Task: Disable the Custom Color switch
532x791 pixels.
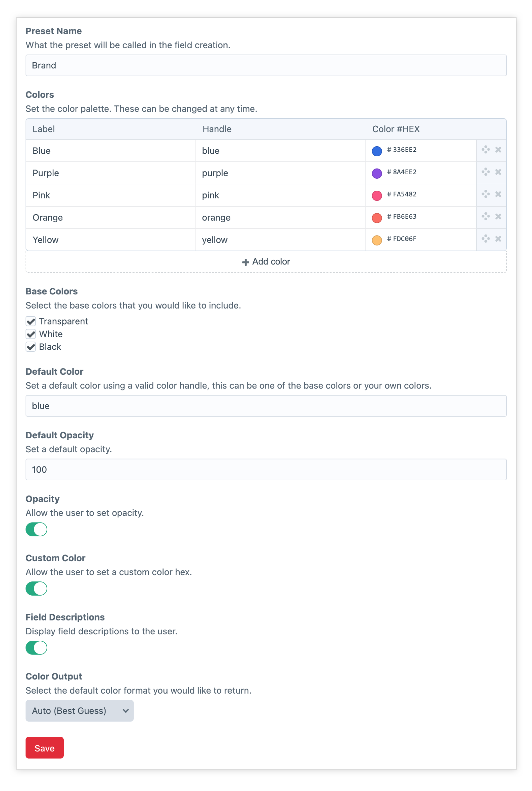Action: point(36,588)
